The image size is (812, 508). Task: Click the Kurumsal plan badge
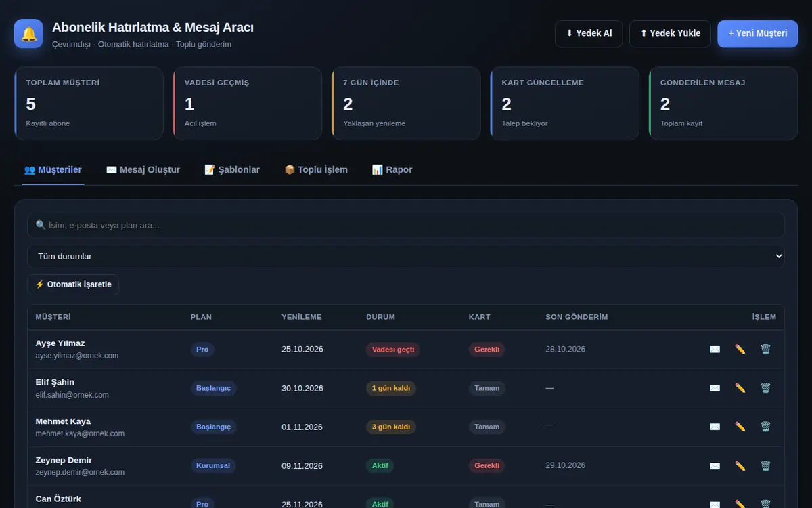coord(213,466)
